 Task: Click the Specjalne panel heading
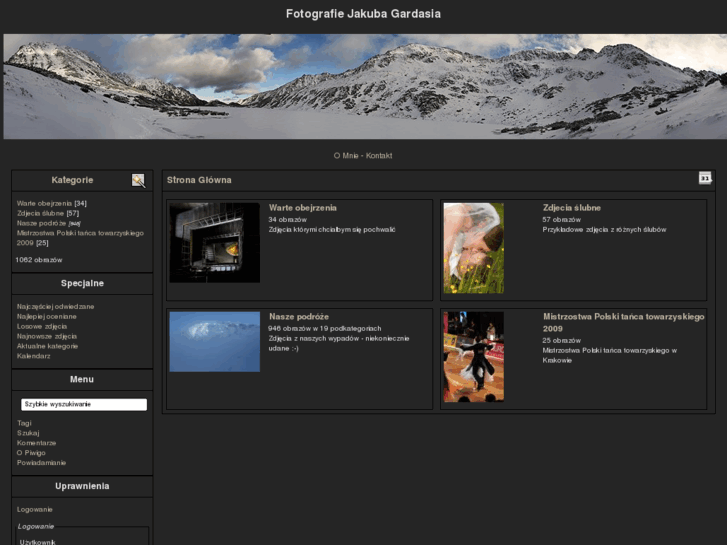coord(82,283)
